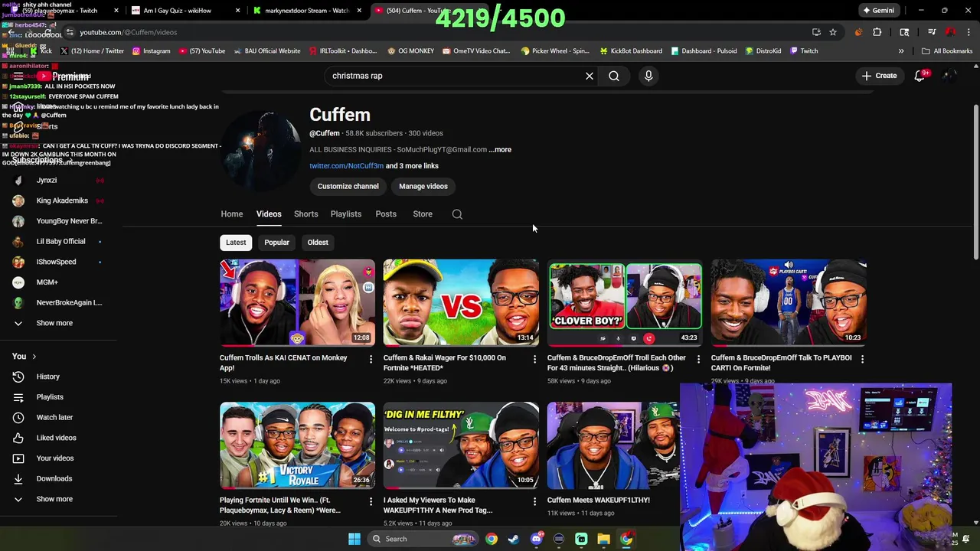Switch to markynextdoor Stream Twitch tab
Image resolution: width=980 pixels, height=551 pixels.
[306, 11]
